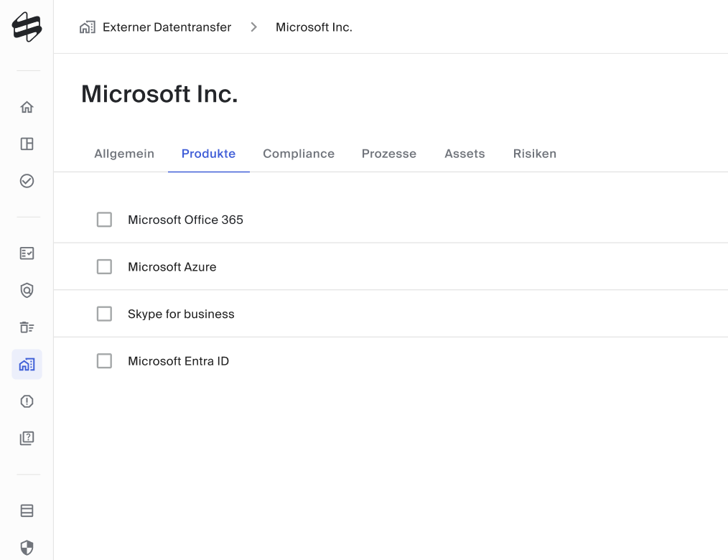The height and width of the screenshot is (560, 728).
Task: Go back to Externer Datentransfer breadcrumb
Action: pos(167,27)
